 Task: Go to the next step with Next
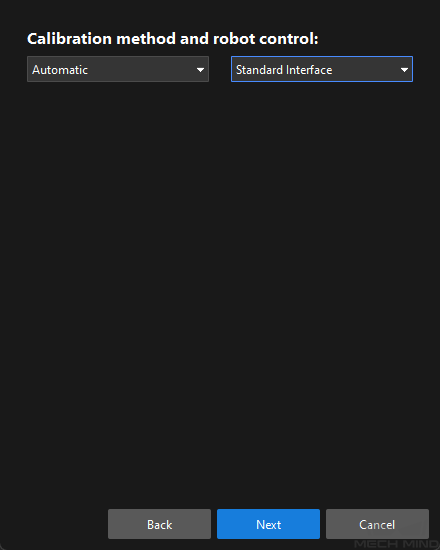tap(268, 524)
